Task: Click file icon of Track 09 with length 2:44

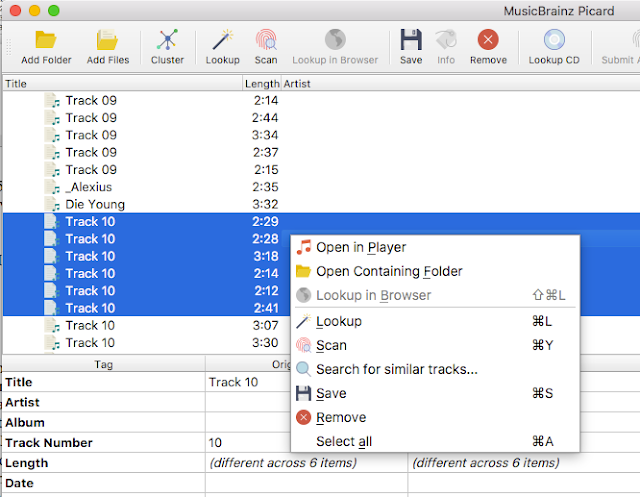Action: coord(52,118)
